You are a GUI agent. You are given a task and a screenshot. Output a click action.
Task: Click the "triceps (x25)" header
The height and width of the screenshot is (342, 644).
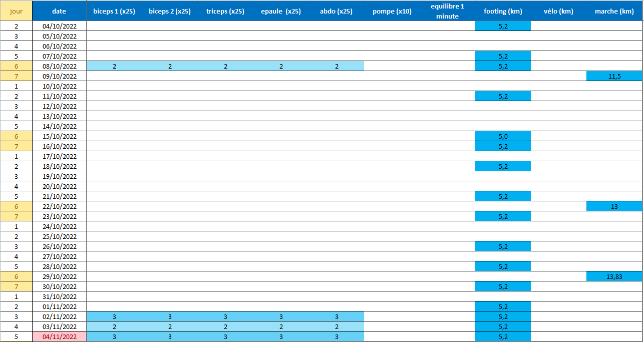[x=225, y=11]
